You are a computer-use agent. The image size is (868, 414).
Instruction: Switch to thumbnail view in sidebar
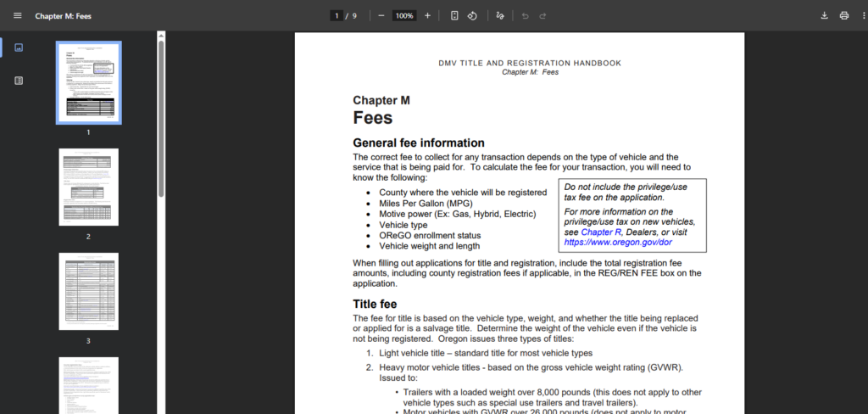(x=19, y=48)
